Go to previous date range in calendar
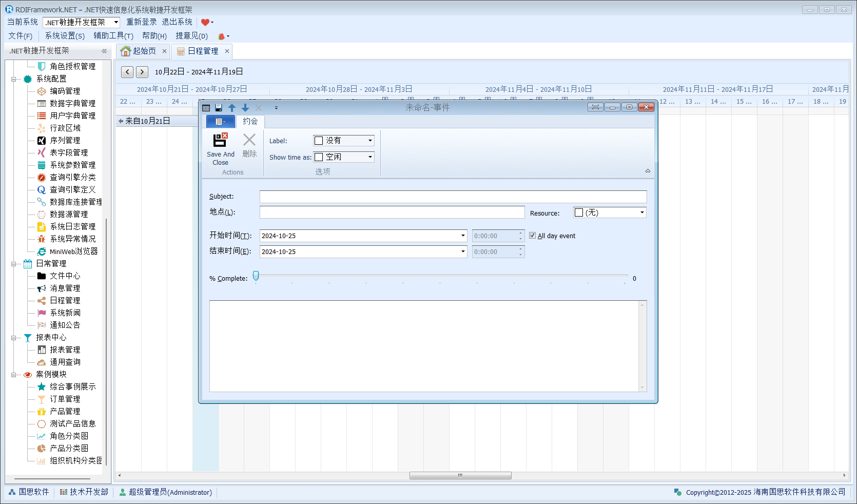Screen dimensions: 857x504 tap(128, 72)
